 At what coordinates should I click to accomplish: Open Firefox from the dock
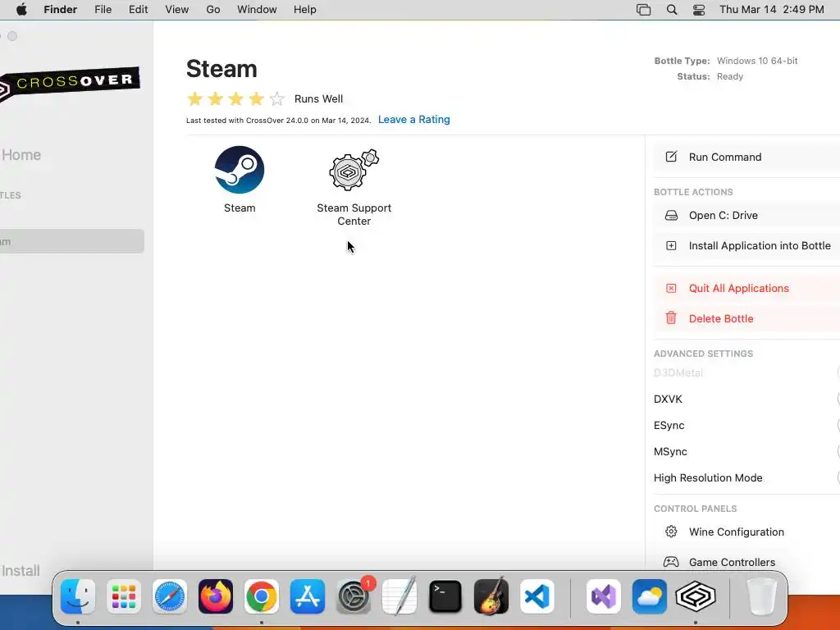coord(216,596)
